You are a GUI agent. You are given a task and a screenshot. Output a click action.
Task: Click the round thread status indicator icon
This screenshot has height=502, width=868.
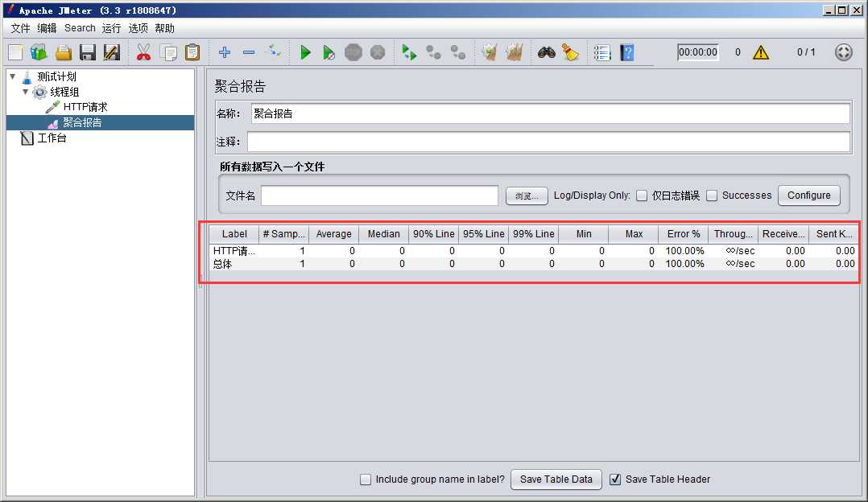pyautogui.click(x=844, y=52)
